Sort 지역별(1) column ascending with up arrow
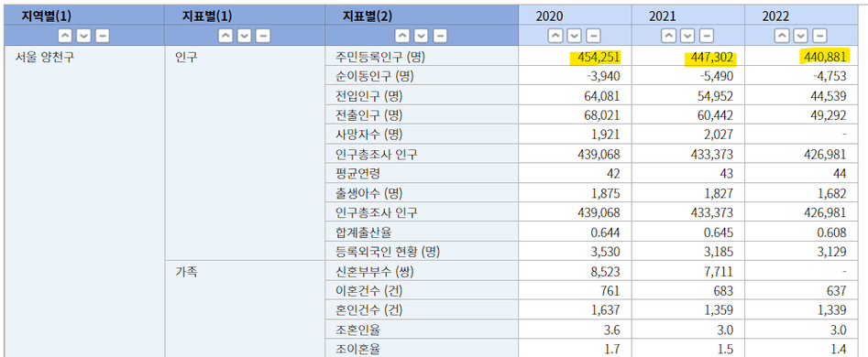Image resolution: width=868 pixels, height=357 pixels. click(x=65, y=36)
